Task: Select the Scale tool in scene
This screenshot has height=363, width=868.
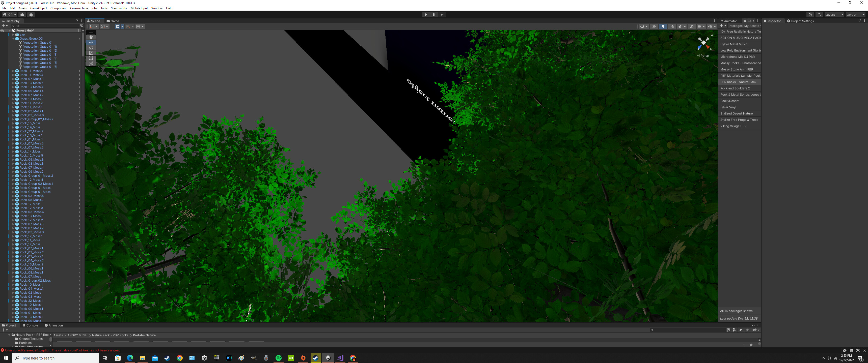Action: click(x=91, y=53)
